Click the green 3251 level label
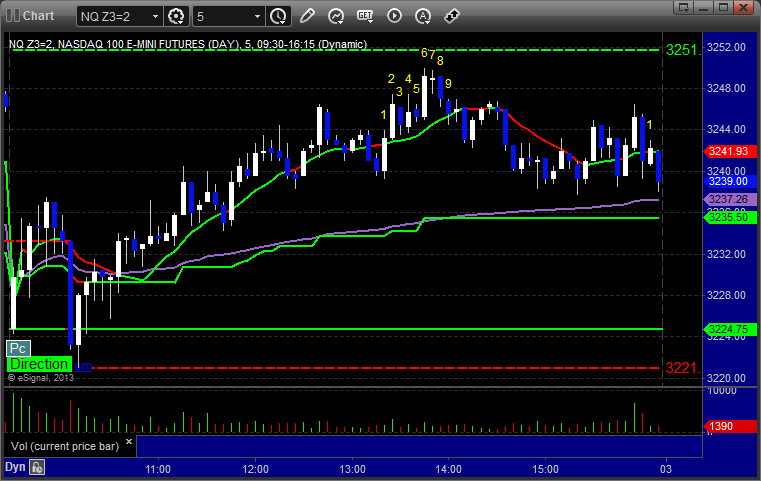The width and height of the screenshot is (761, 481). click(683, 50)
